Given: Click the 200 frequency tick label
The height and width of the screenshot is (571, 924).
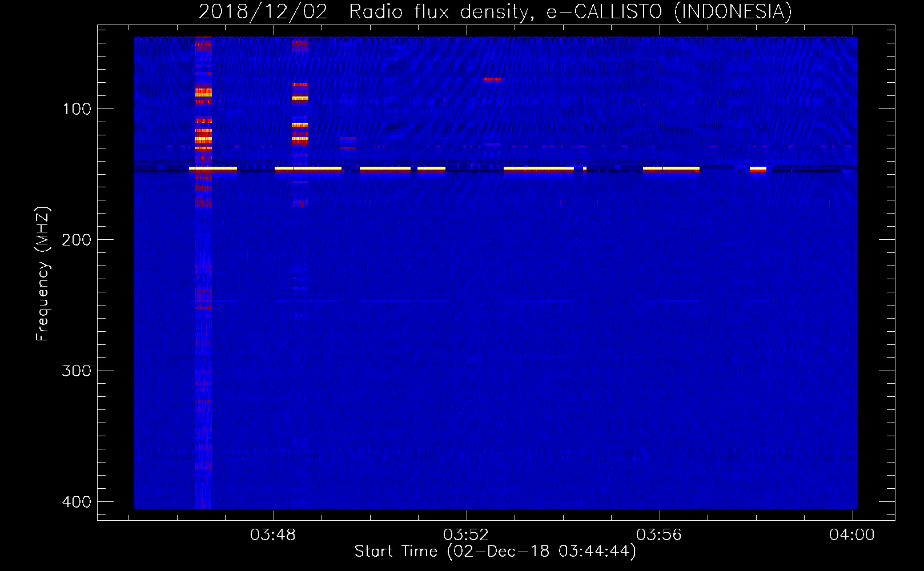Looking at the screenshot, I should 77,240.
